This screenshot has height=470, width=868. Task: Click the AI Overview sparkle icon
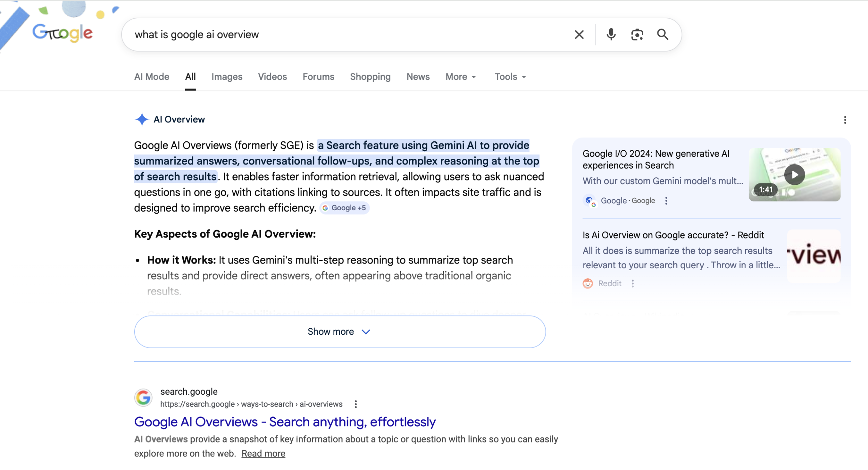[142, 119]
